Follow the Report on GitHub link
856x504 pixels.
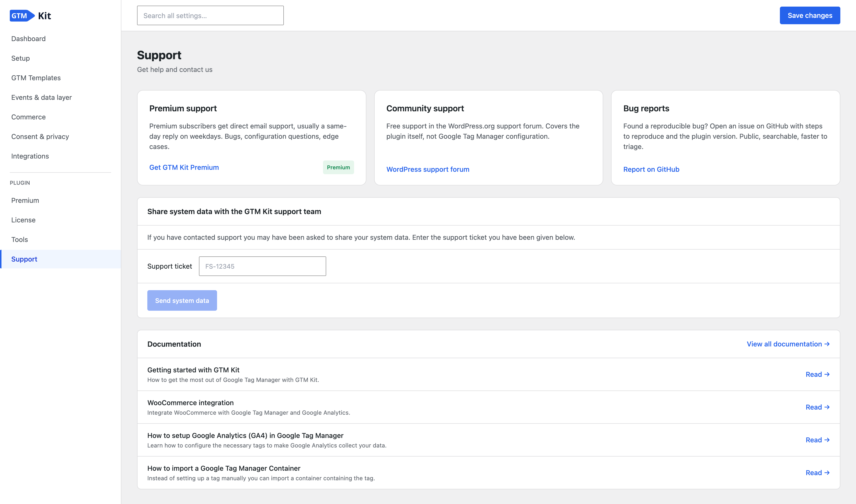(x=651, y=170)
